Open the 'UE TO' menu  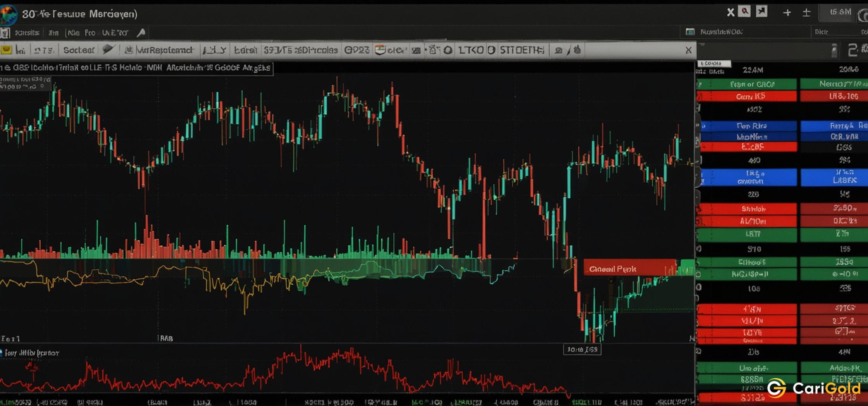[115, 33]
